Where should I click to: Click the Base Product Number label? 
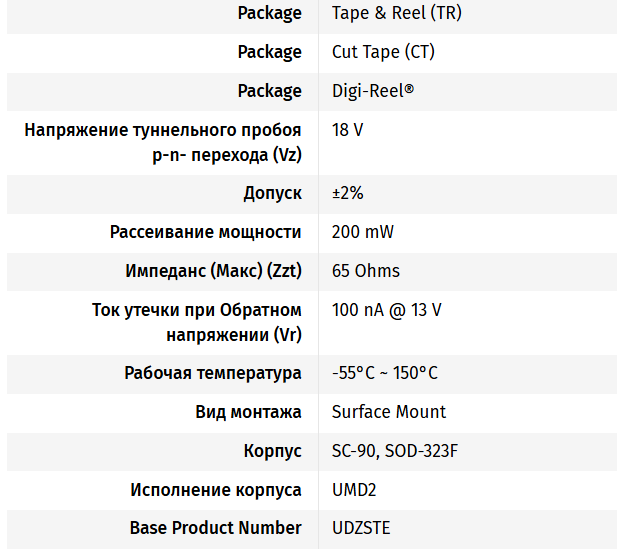coord(215,528)
